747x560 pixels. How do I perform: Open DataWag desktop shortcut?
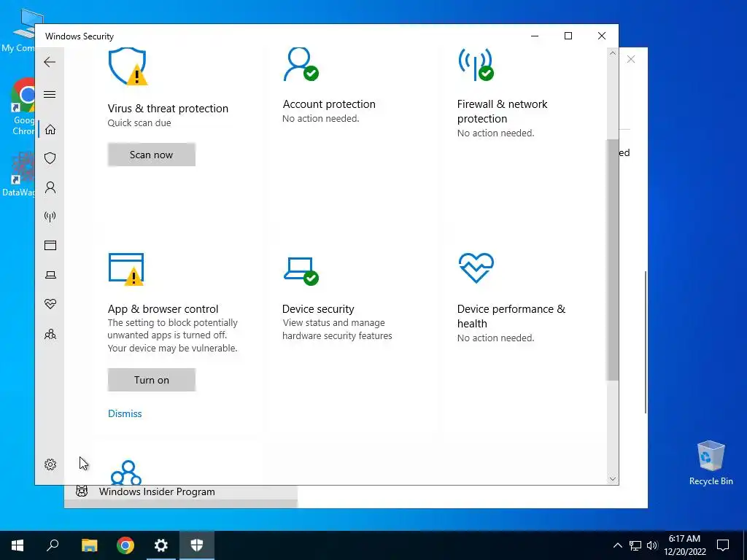(18, 174)
